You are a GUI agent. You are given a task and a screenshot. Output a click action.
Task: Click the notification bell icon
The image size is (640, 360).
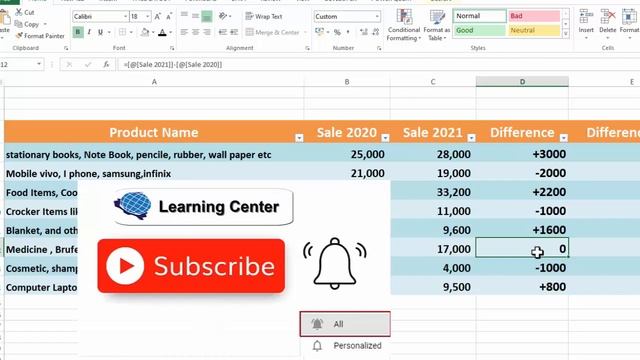[x=335, y=263]
